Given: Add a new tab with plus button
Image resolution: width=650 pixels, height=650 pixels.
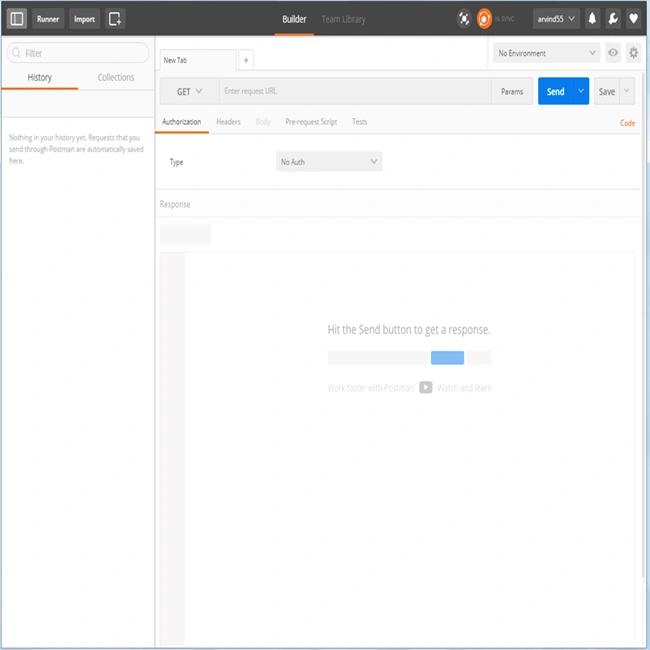Looking at the screenshot, I should click(246, 60).
